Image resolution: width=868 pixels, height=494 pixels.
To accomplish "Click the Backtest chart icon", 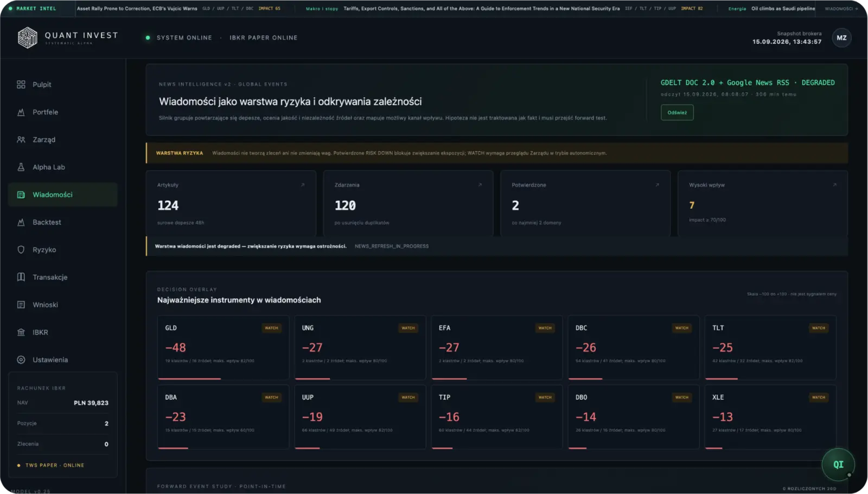I will (x=21, y=222).
